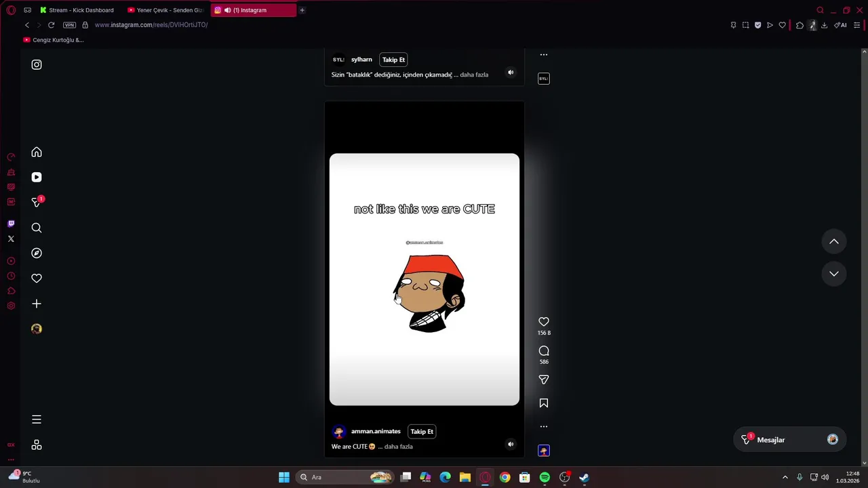Open the sylharn reel audio thumbnail
Viewport: 868px width, 488px height.
pyautogui.click(x=544, y=79)
